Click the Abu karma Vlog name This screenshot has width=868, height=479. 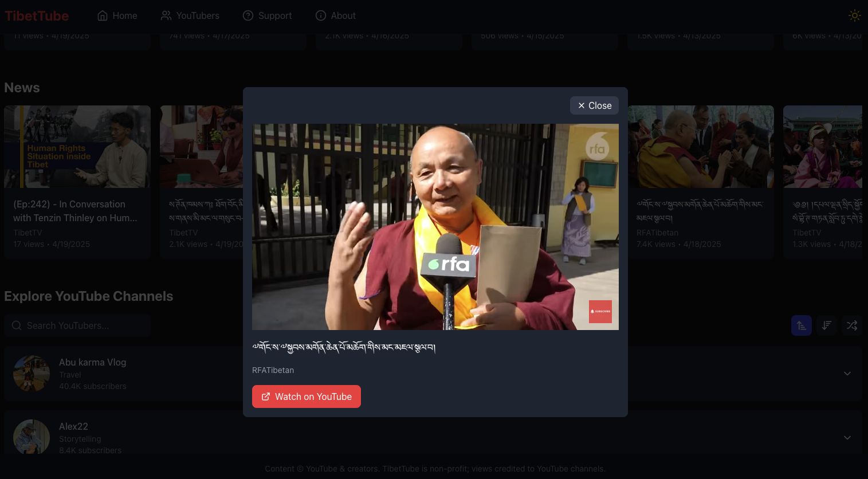[92, 362]
